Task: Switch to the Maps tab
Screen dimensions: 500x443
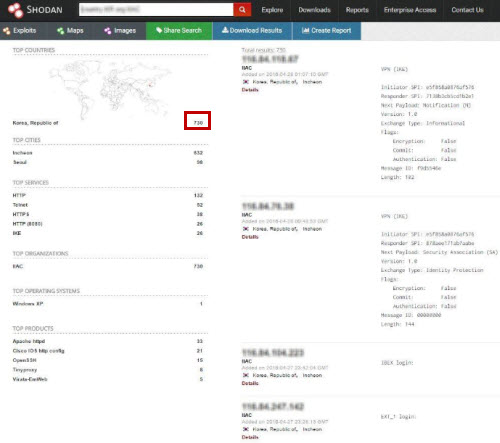Action: (x=70, y=31)
